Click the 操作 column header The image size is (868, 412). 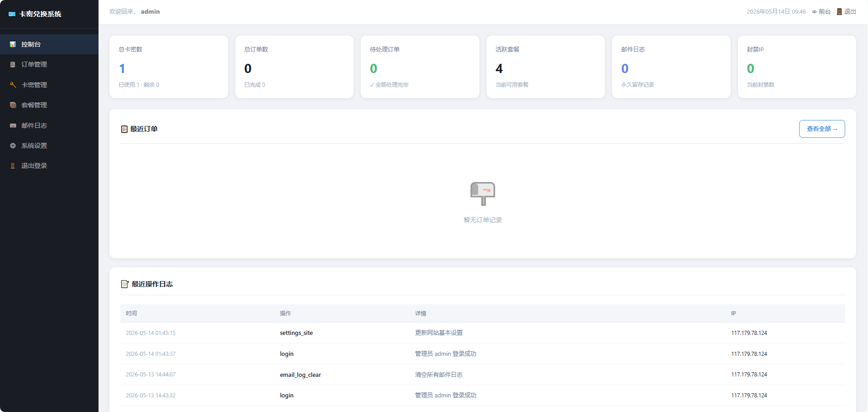click(x=286, y=313)
